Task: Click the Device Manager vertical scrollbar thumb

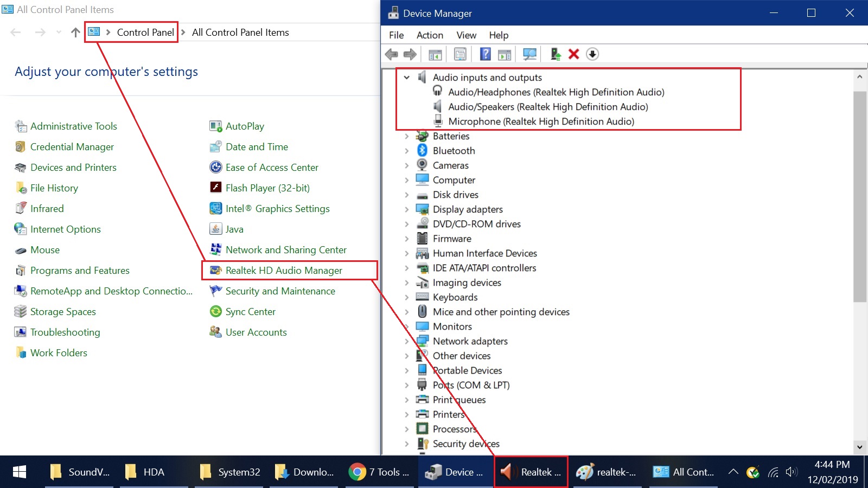Action: click(x=860, y=196)
